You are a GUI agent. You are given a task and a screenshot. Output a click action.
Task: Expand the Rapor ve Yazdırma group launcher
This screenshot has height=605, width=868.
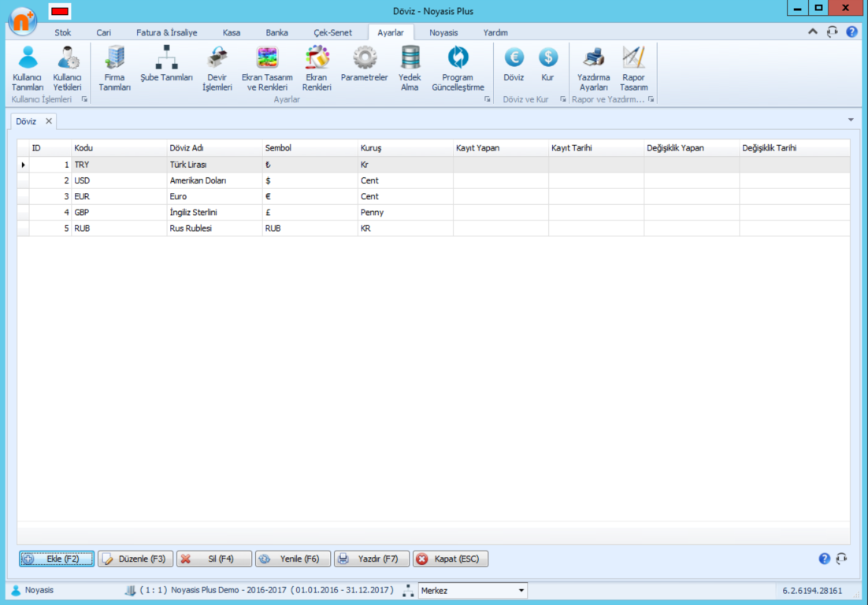click(651, 99)
